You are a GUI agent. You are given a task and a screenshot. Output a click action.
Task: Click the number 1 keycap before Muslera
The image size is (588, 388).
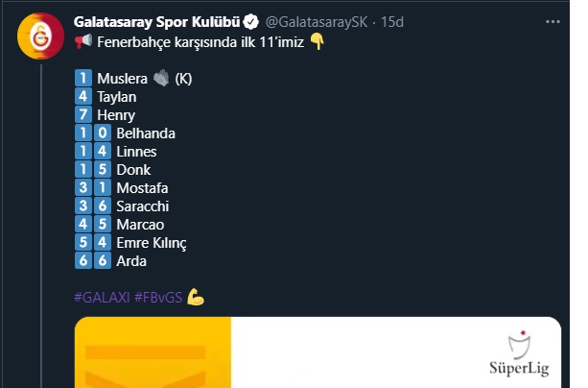tap(83, 78)
